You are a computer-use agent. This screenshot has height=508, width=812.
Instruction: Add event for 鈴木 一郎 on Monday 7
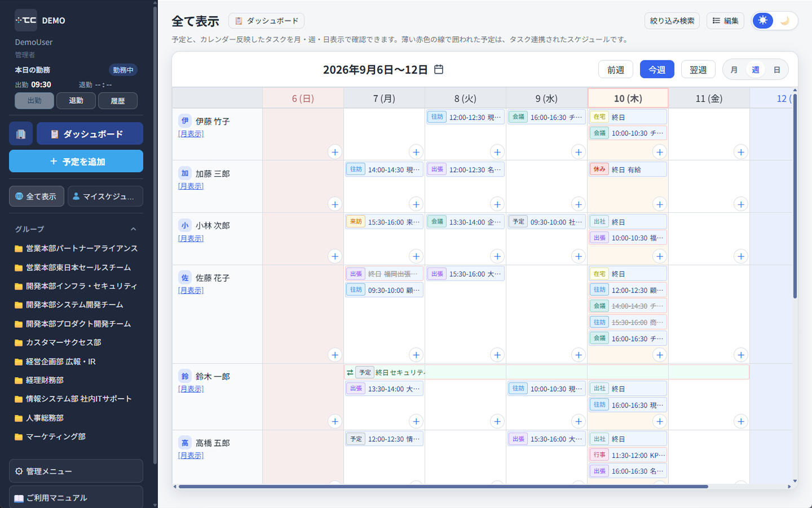(x=416, y=421)
